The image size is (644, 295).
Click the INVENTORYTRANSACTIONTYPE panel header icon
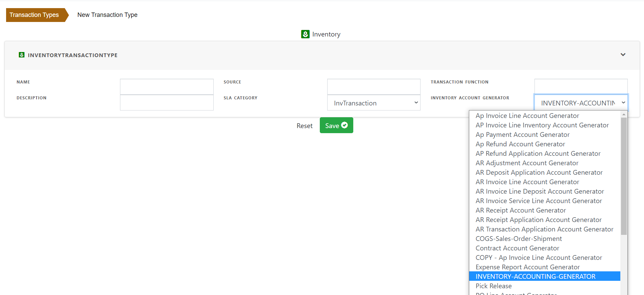point(22,55)
